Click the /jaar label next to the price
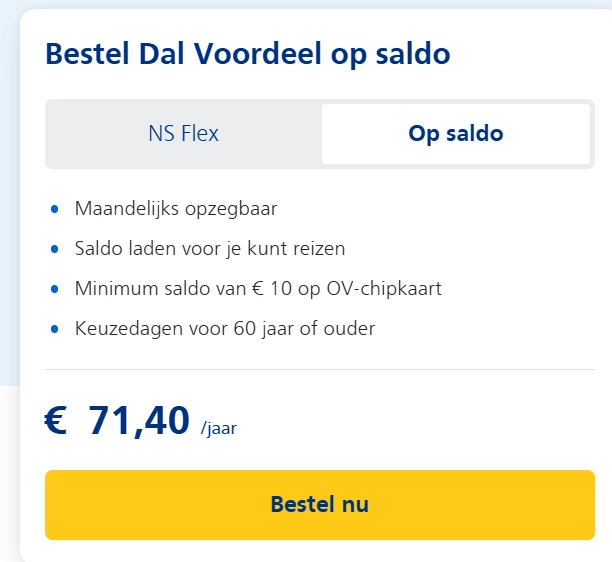Screen dimensions: 612x562 219,429
